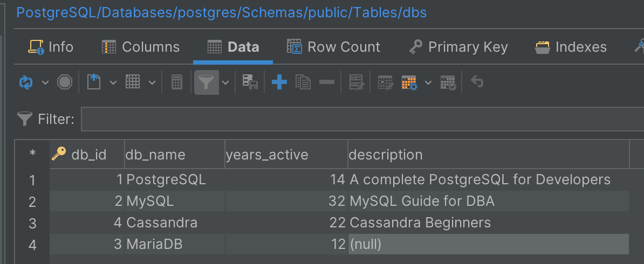Screen dimensions: 644x264
Task: Open the Row Count tab
Action: point(333,47)
